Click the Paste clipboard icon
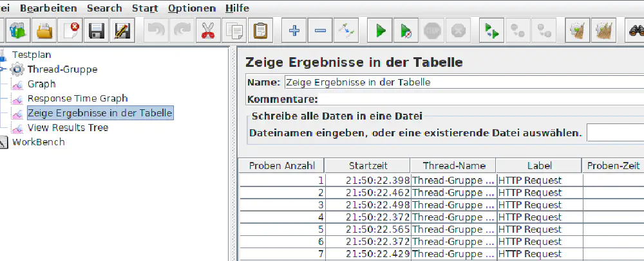Image resolution: width=644 pixels, height=261 pixels. pos(261,30)
